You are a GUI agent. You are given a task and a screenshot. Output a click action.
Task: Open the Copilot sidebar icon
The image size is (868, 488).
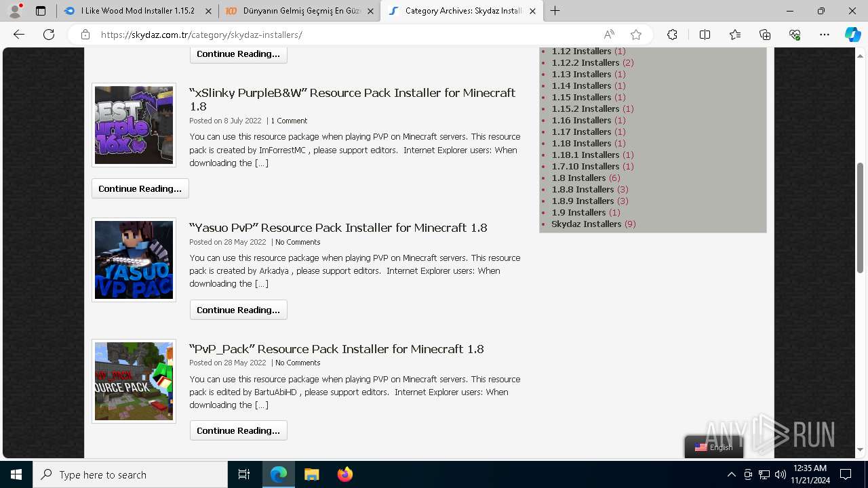tap(852, 35)
